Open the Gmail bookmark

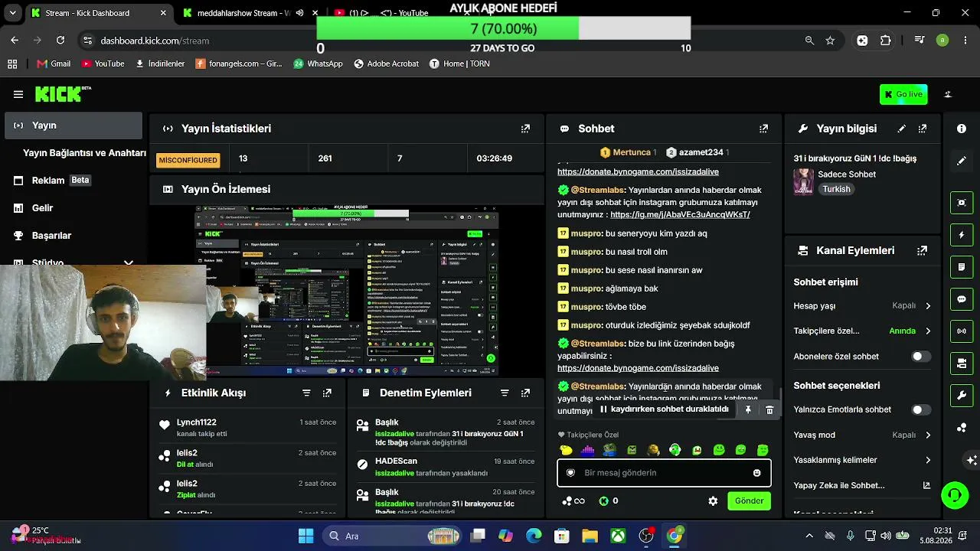pyautogui.click(x=54, y=64)
